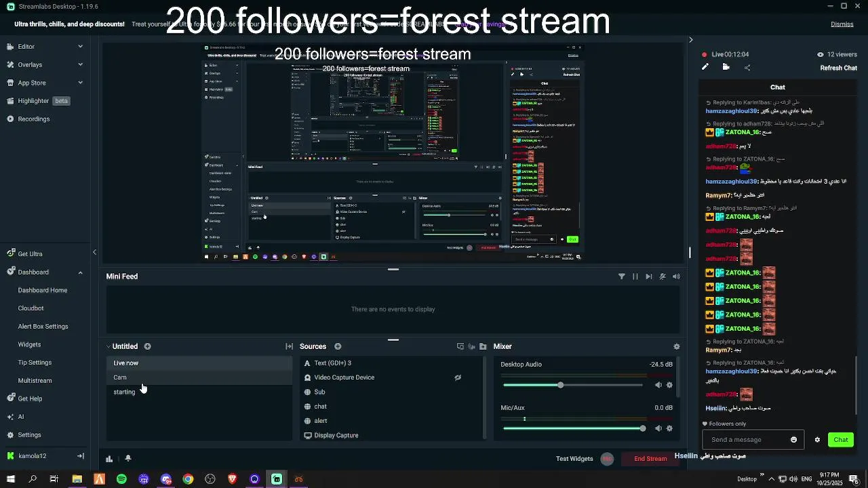The image size is (868, 488).
Task: Click the add folder icon in Sources
Action: pos(483,346)
